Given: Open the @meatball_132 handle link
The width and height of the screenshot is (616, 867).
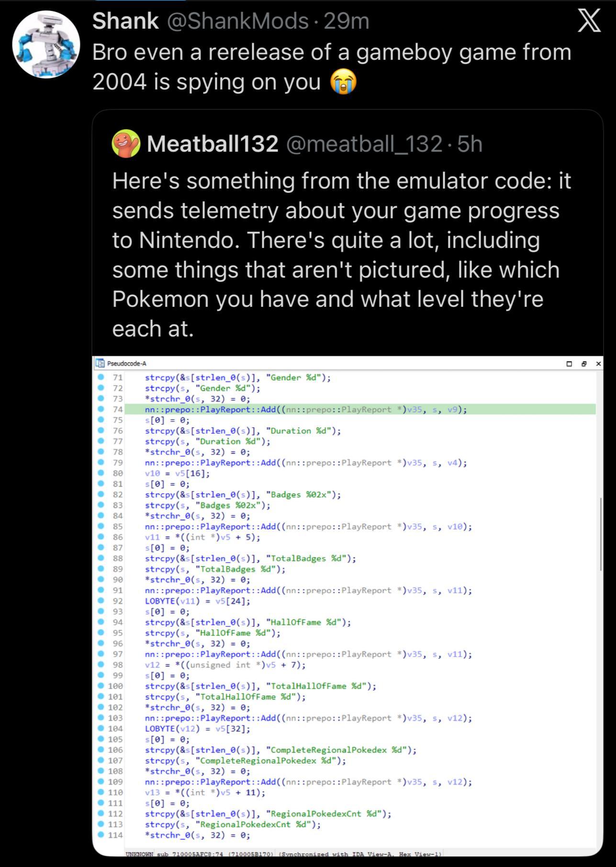Looking at the screenshot, I should point(364,144).
